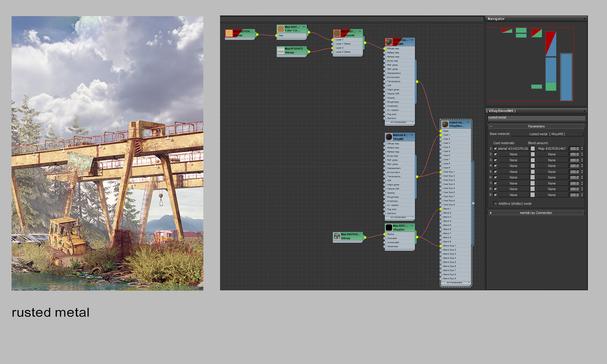Toggle coat material 2 enable checkbox
The image size is (607, 364).
tap(495, 154)
